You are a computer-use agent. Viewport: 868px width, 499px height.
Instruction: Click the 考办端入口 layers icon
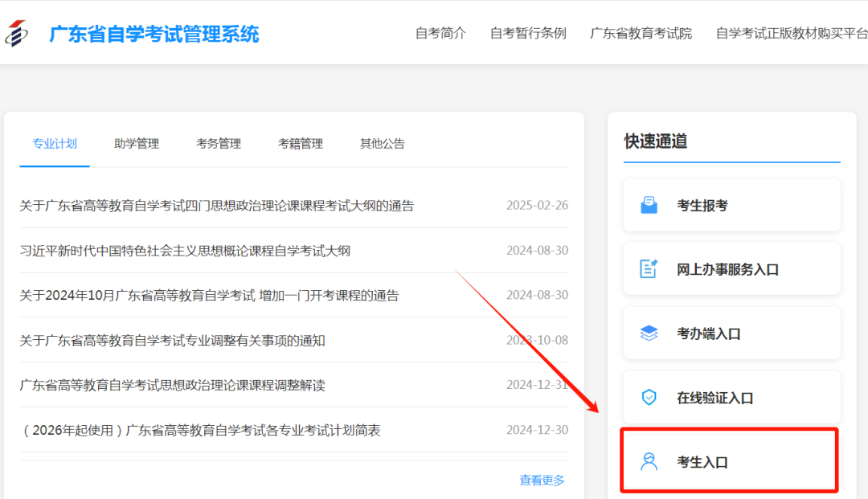(649, 333)
